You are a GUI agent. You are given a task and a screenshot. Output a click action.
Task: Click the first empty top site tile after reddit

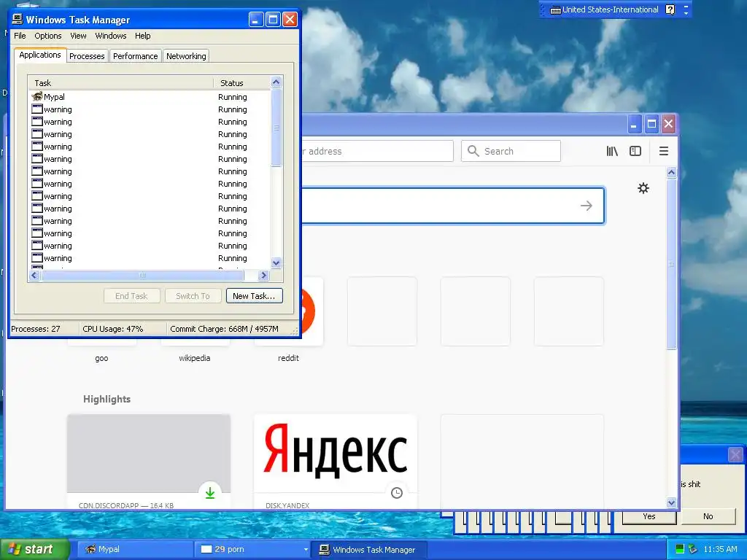click(x=382, y=311)
